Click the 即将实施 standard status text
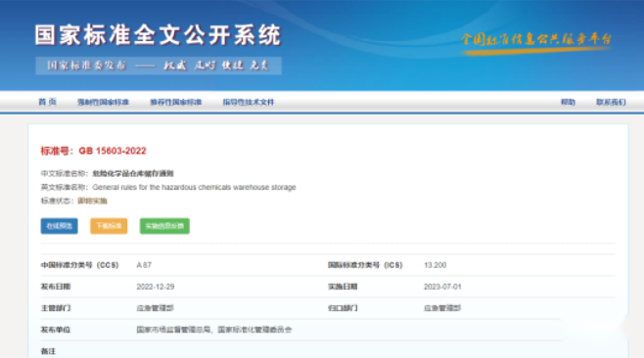 [92, 201]
